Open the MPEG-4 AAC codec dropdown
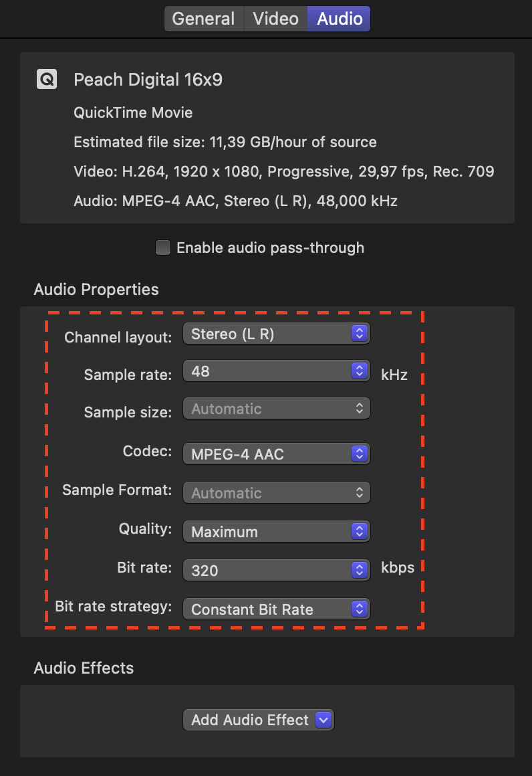 [x=277, y=454]
